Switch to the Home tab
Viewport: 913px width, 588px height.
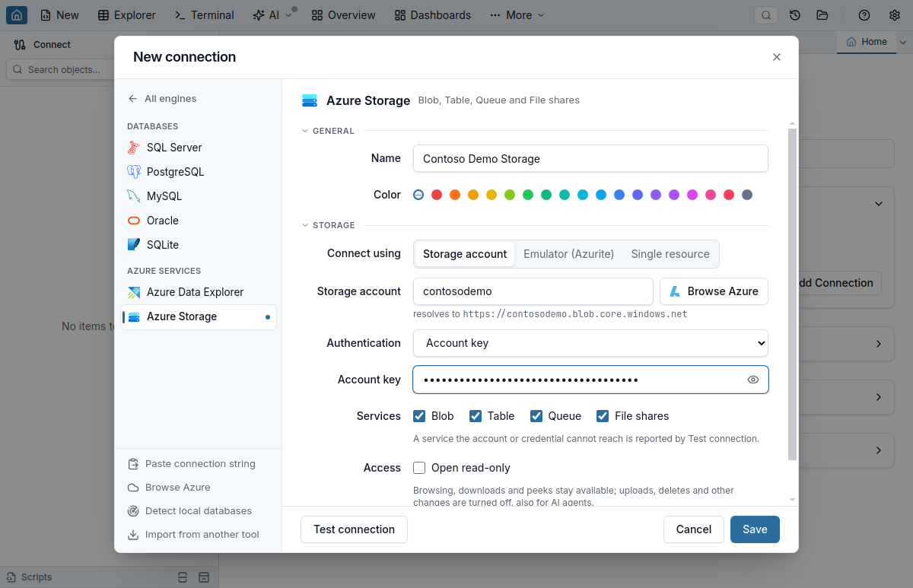(867, 42)
